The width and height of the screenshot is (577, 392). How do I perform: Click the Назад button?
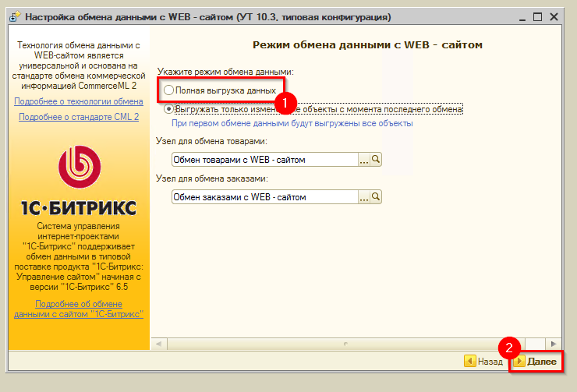coord(483,362)
